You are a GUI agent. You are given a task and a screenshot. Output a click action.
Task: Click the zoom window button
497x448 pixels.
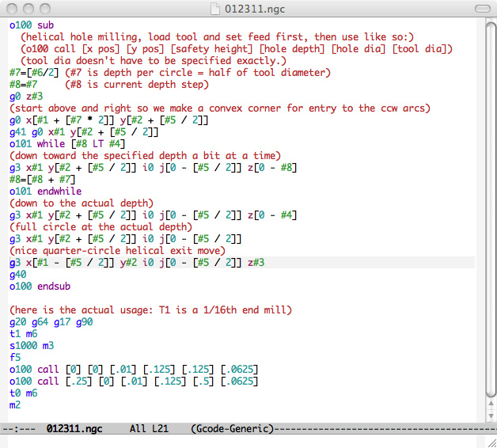click(x=45, y=9)
